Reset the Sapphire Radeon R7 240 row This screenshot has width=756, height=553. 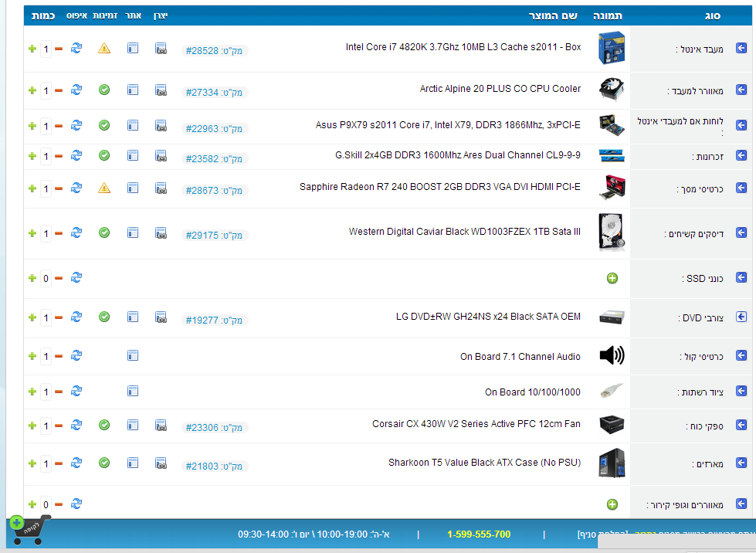coord(76,188)
